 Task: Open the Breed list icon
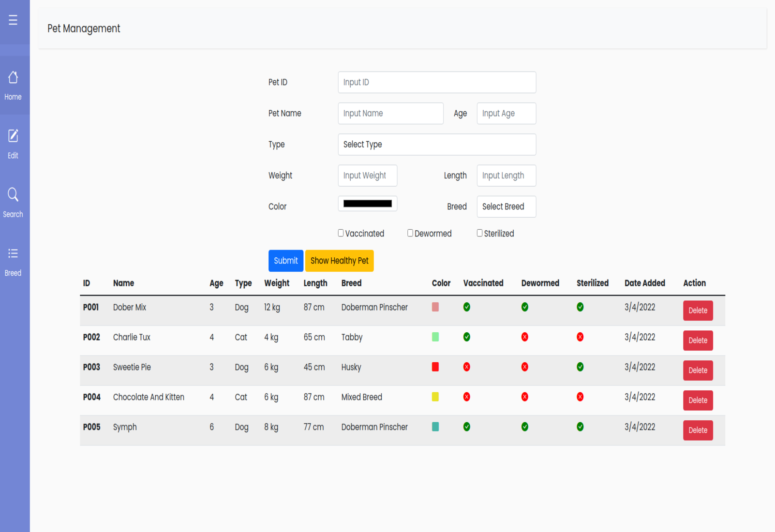click(x=13, y=253)
